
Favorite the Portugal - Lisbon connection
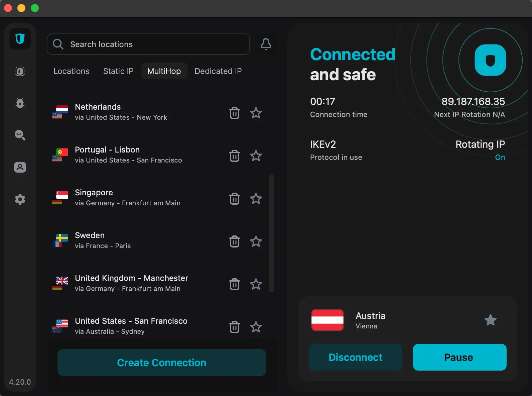(x=256, y=156)
